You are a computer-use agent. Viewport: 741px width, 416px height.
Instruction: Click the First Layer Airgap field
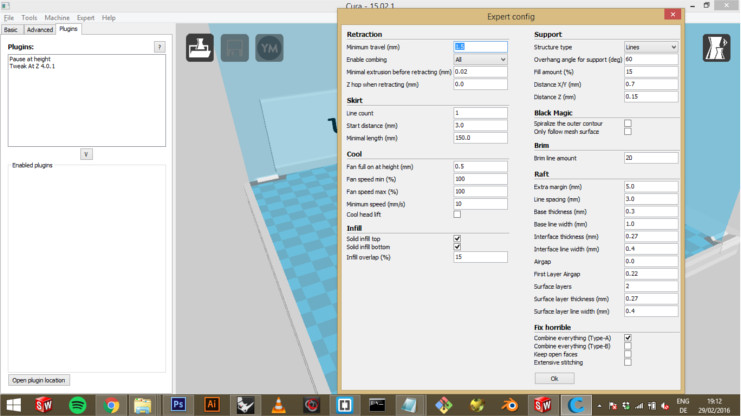(651, 274)
